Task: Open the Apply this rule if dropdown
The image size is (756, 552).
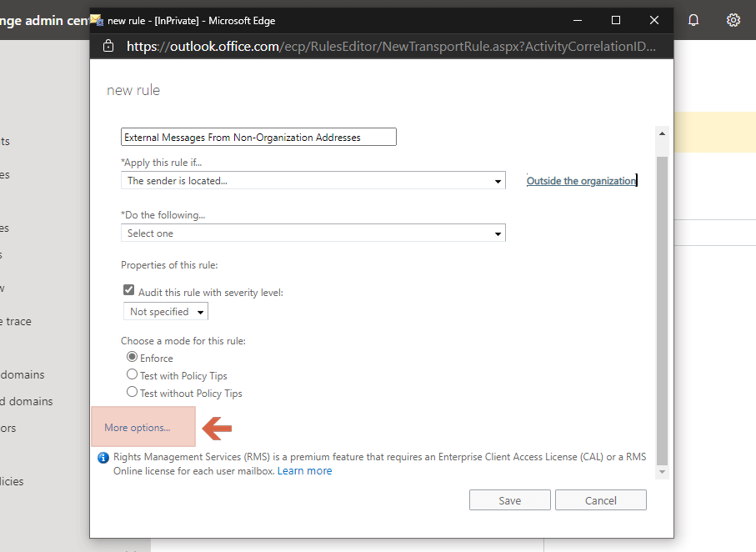Action: tap(313, 180)
